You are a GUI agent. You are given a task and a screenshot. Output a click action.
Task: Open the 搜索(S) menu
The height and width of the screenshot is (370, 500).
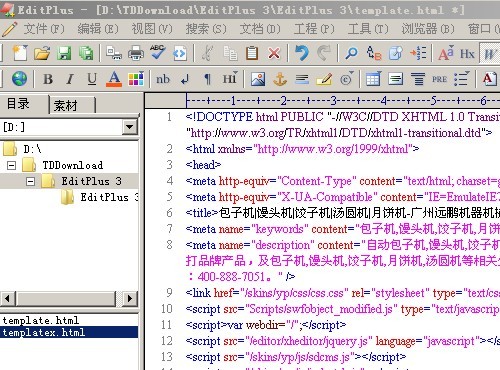click(x=206, y=29)
